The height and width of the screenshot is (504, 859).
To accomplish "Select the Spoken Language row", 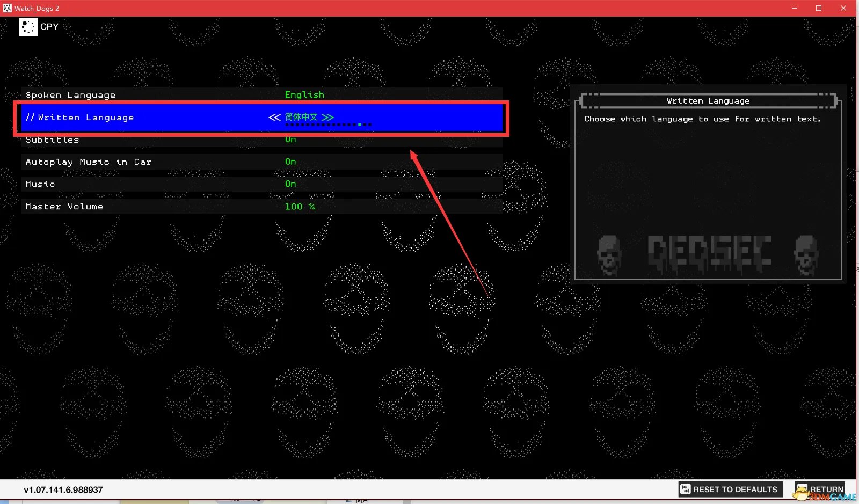I will [262, 95].
